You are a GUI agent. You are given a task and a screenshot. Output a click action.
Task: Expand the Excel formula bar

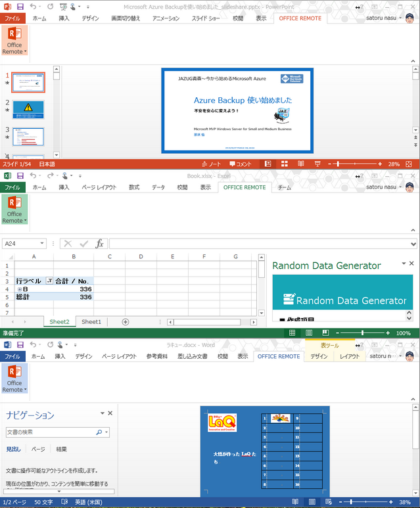click(413, 244)
